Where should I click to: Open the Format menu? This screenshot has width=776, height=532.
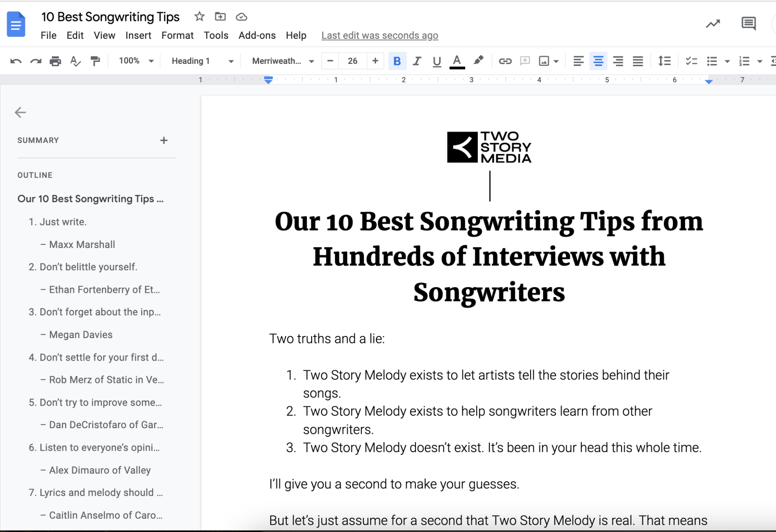coord(177,36)
